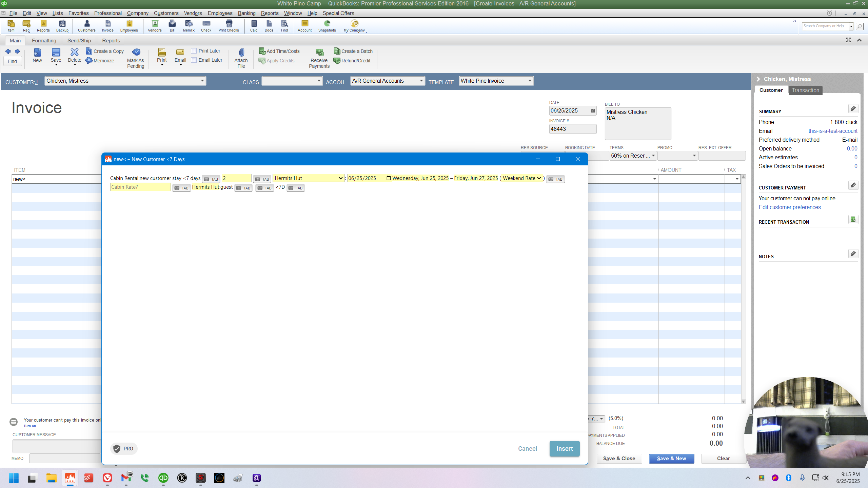Open File Explorer from the taskbar
Screen dimensions: 868x488
click(x=52, y=478)
